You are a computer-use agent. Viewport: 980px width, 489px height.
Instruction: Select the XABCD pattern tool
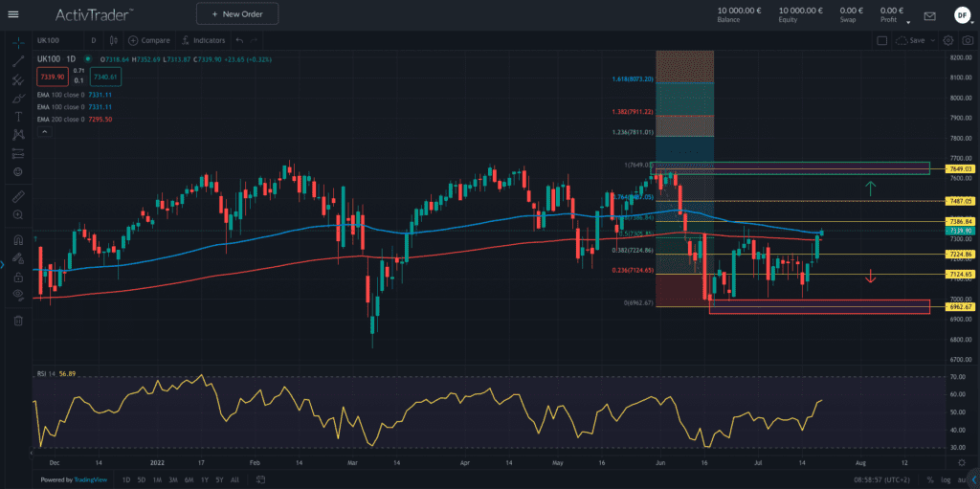coord(18,134)
